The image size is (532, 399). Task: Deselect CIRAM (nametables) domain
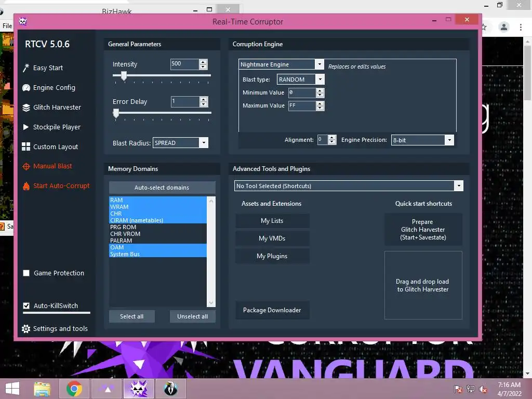click(158, 220)
